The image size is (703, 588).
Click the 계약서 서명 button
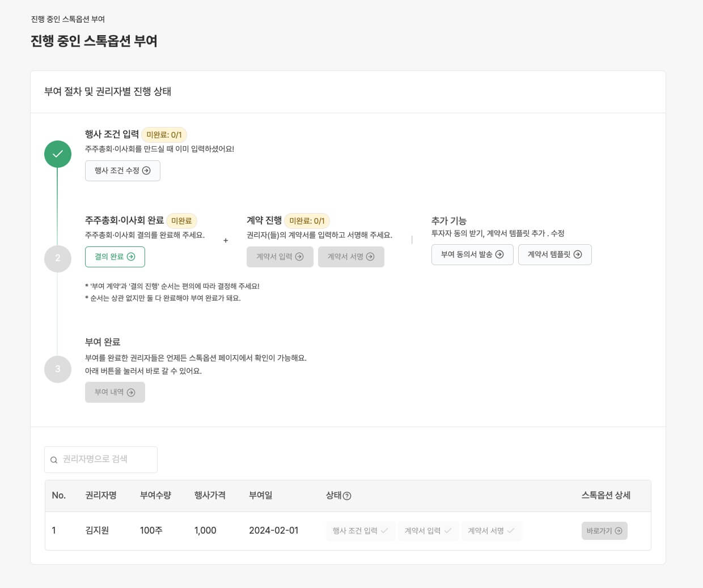pos(351,257)
